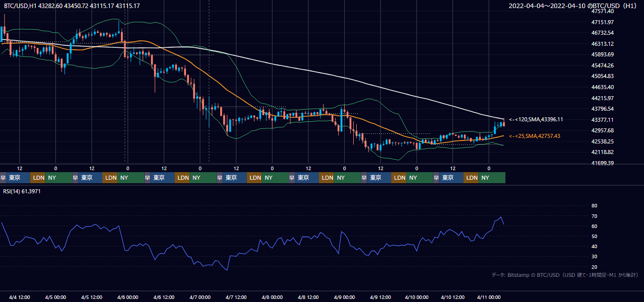This screenshot has height=302, width=644.
Task: Select the 4/11 00:00 time label
Action: (489, 297)
